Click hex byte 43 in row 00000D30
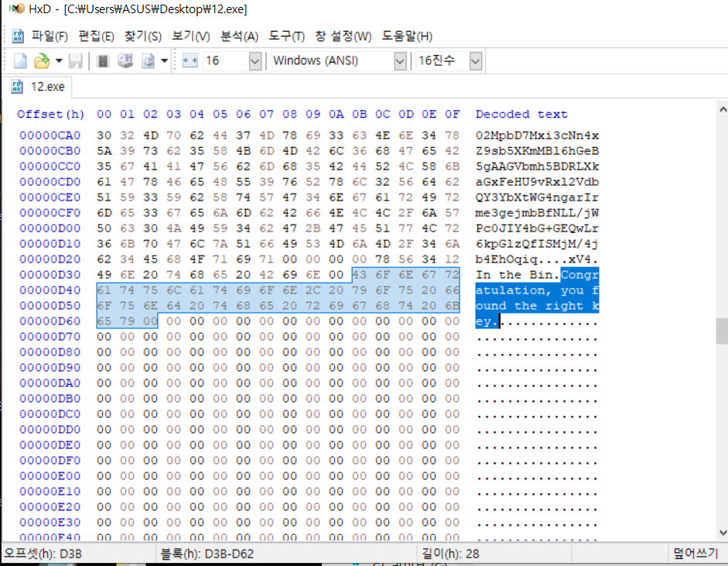This screenshot has height=566, width=728. (x=359, y=275)
